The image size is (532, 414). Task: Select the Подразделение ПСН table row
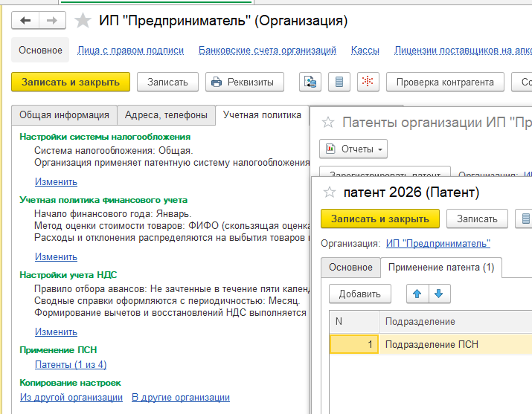click(x=431, y=344)
